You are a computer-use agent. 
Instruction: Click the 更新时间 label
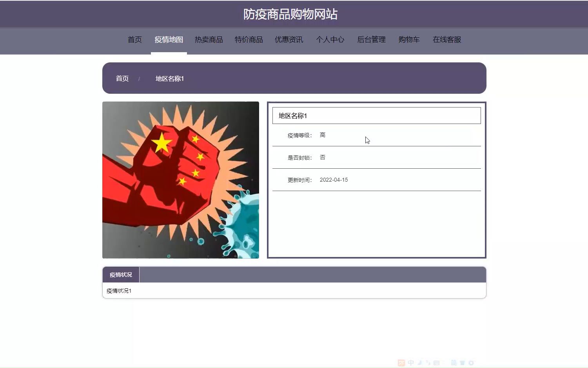(299, 180)
